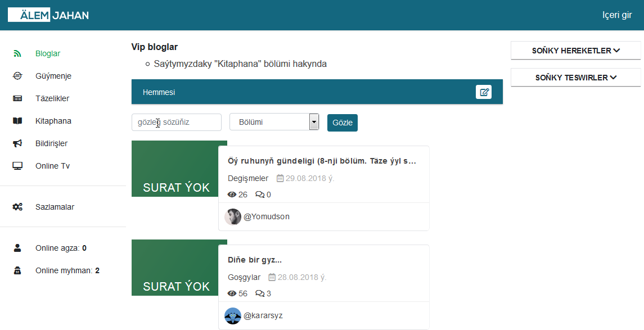This screenshot has width=644, height=330.
Task: Click Goşgylar category link
Action: click(244, 277)
